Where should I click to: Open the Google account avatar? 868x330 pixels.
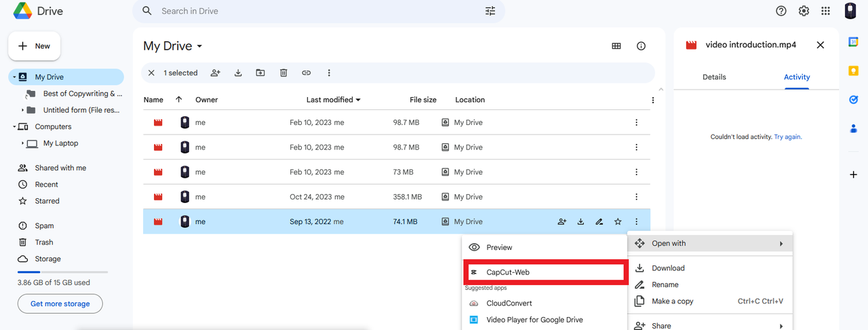click(850, 11)
